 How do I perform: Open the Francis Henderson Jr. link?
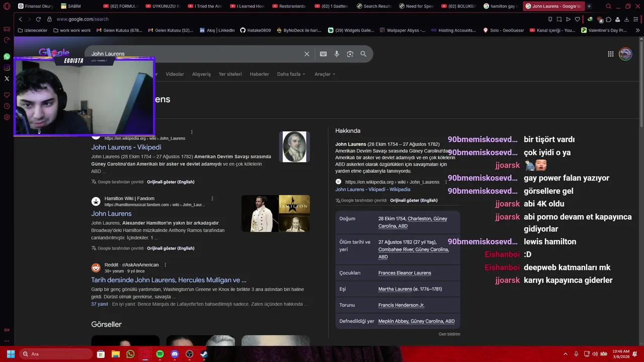(x=401, y=305)
